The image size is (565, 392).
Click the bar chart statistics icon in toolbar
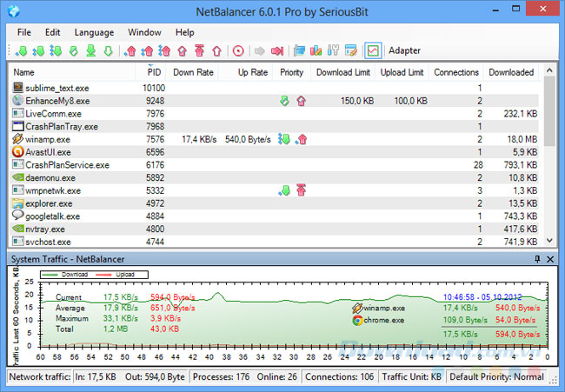point(316,50)
